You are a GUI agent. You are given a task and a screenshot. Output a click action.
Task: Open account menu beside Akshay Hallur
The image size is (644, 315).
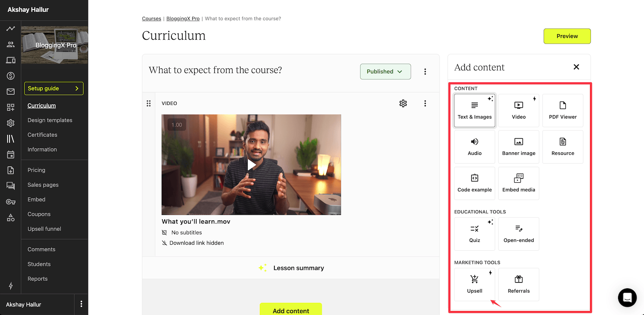point(81,304)
